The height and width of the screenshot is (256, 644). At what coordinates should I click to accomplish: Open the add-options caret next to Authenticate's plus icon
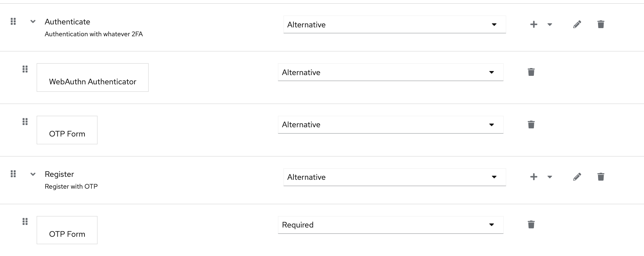[550, 24]
